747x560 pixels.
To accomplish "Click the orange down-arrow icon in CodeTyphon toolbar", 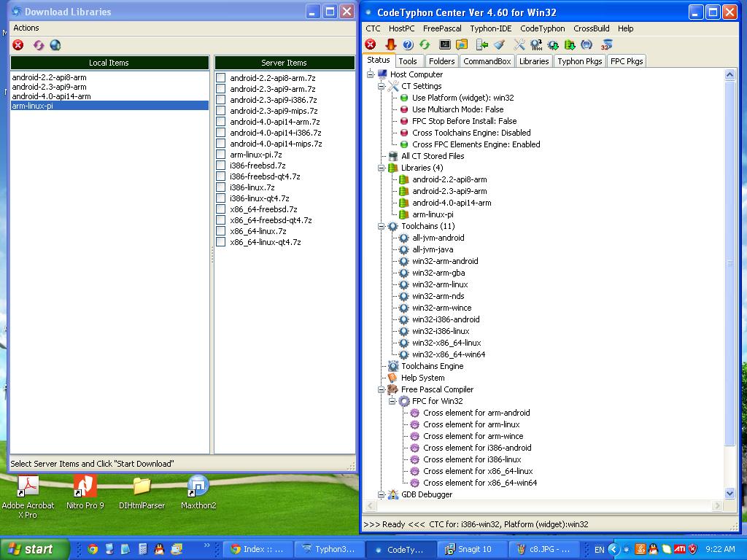I will pos(391,44).
